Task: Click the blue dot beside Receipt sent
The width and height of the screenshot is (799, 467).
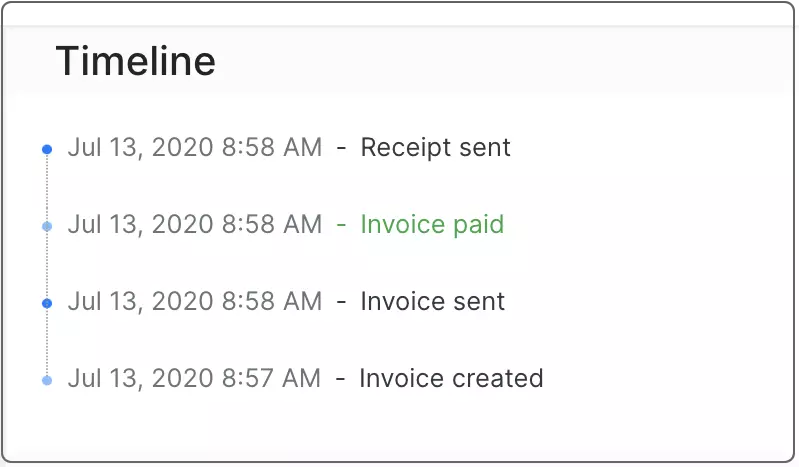Action: [47, 149]
